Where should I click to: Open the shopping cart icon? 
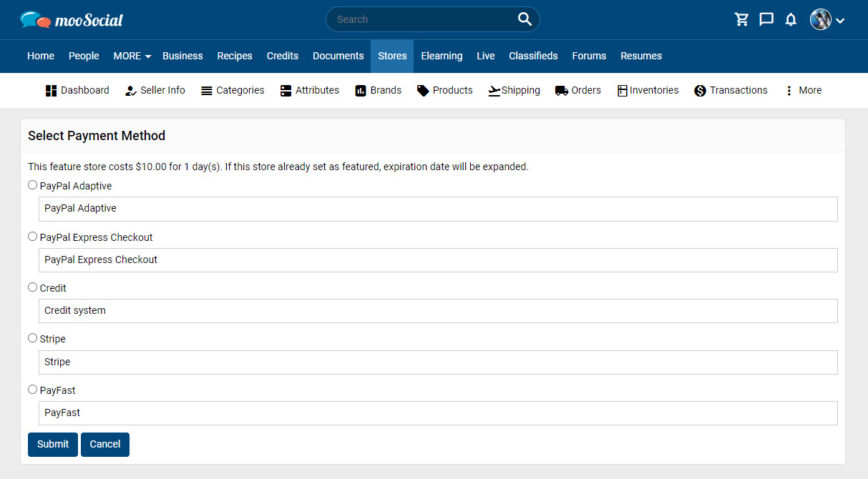tap(742, 19)
